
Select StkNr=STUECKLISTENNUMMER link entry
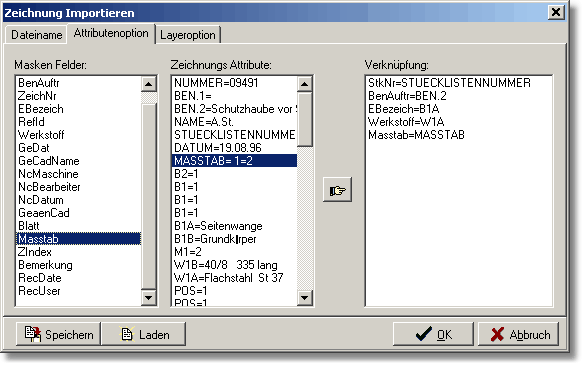[459, 83]
